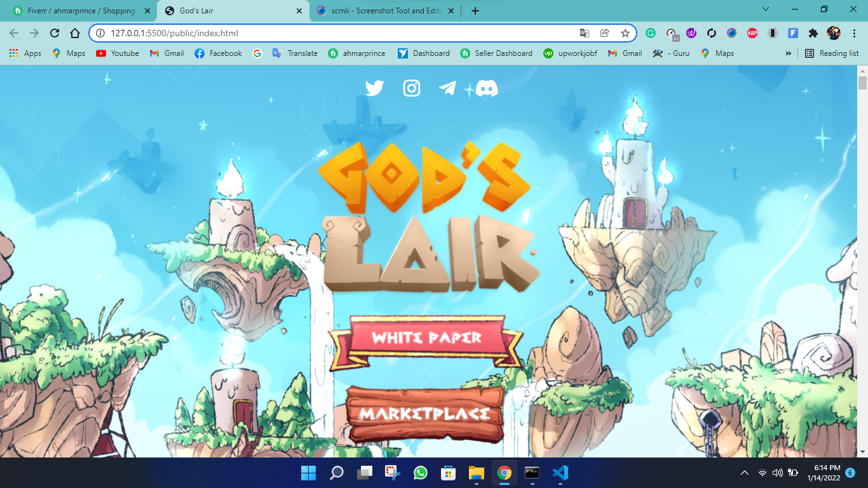
Task: Click the Telegram paper plane icon
Action: 448,88
